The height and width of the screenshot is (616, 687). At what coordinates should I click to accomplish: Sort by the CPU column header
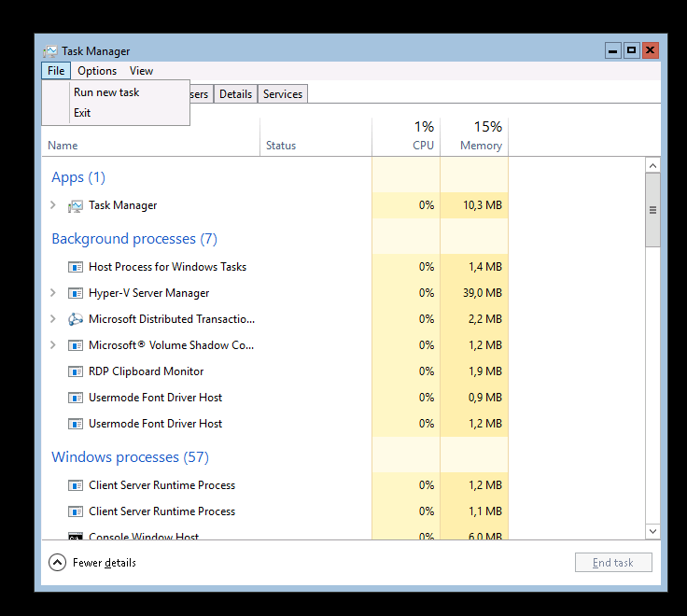pos(406,136)
